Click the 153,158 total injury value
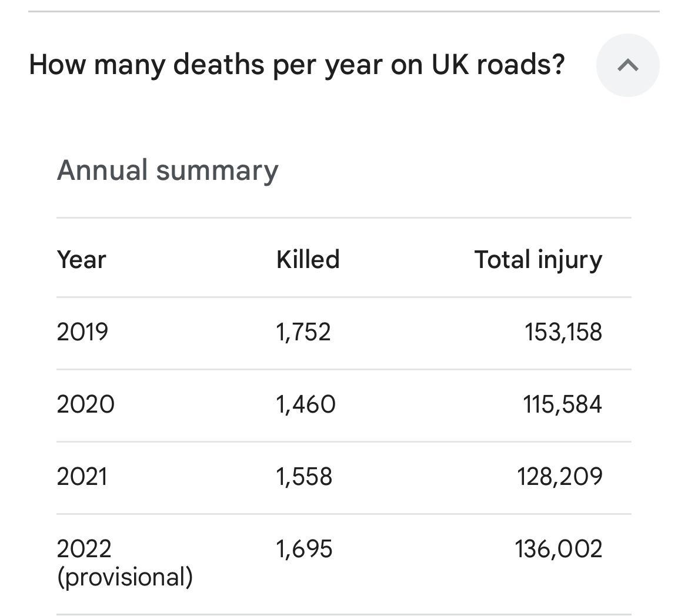 tap(563, 332)
